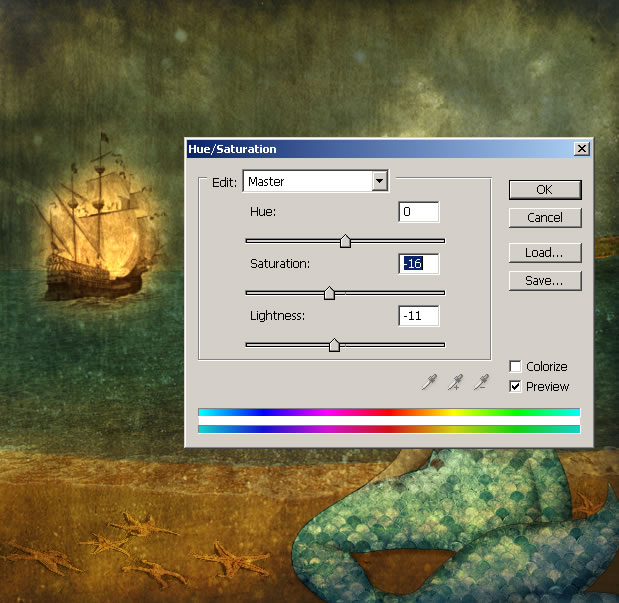Screen dimensions: 619x603
Task: Click the upper color spectrum bar
Action: point(389,412)
